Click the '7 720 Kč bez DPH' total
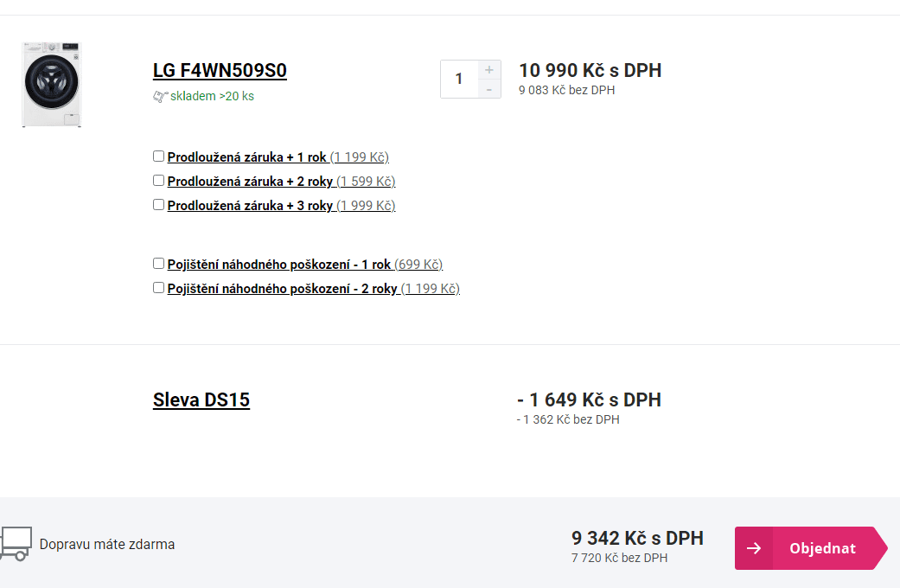Viewport: 900px width, 588px height. [619, 558]
